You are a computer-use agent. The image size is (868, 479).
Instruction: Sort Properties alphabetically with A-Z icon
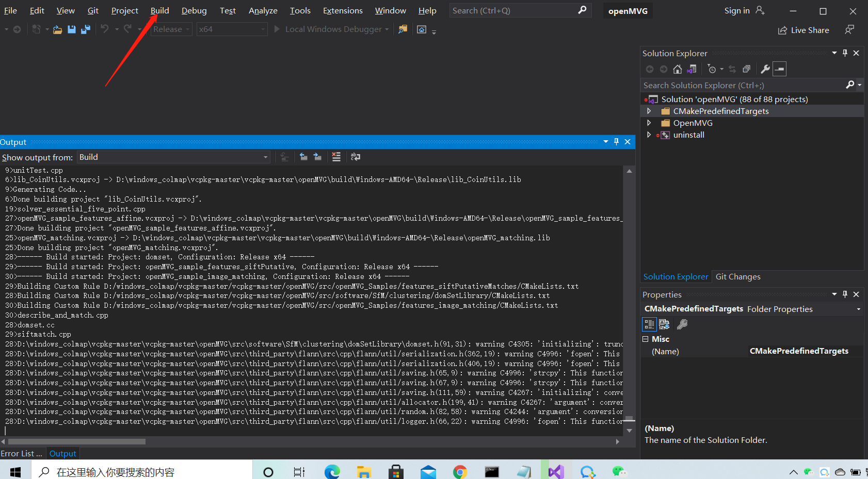[664, 324]
